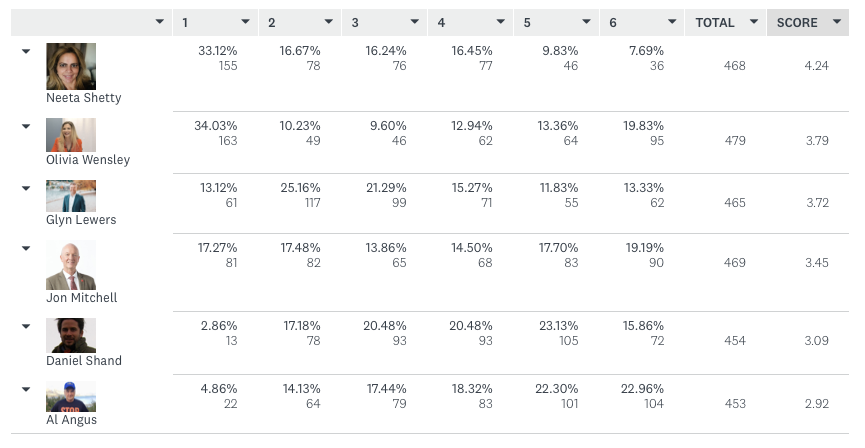865x448 pixels.
Task: Open dropdown arrow for column 3
Action: pyautogui.click(x=414, y=22)
